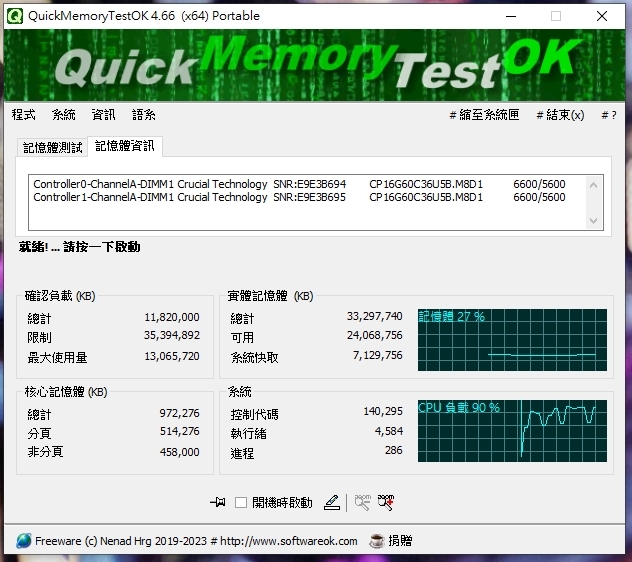Open the softwareok.com Freeware link
Viewport: 632px width, 562px height.
196,541
